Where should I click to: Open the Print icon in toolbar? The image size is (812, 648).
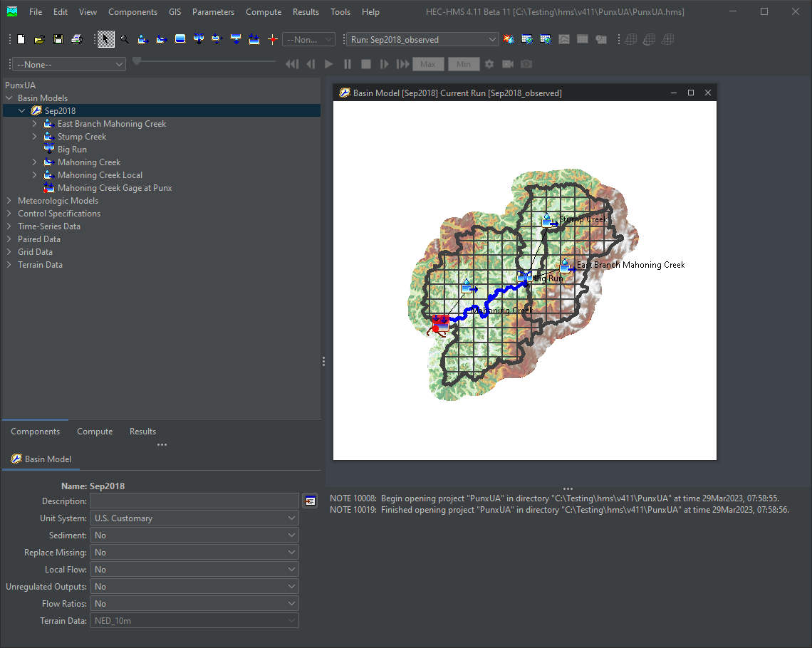pos(77,40)
